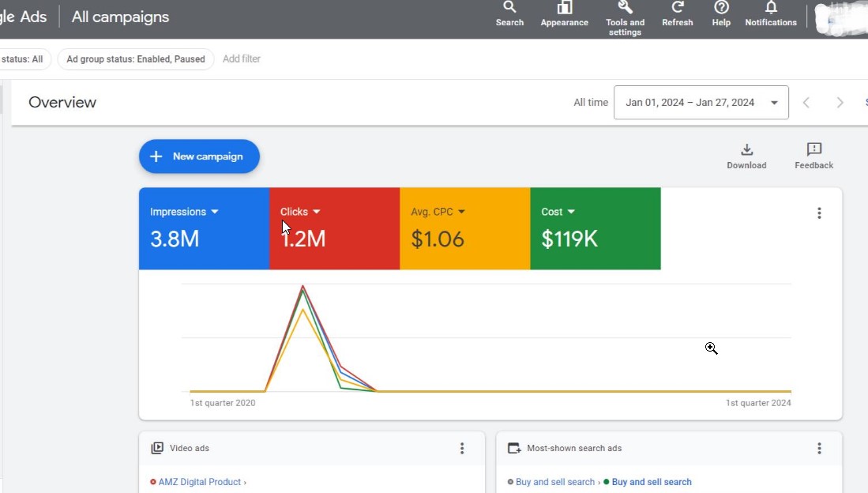Image resolution: width=868 pixels, height=493 pixels.
Task: Click the New campaign button
Action: tap(199, 156)
